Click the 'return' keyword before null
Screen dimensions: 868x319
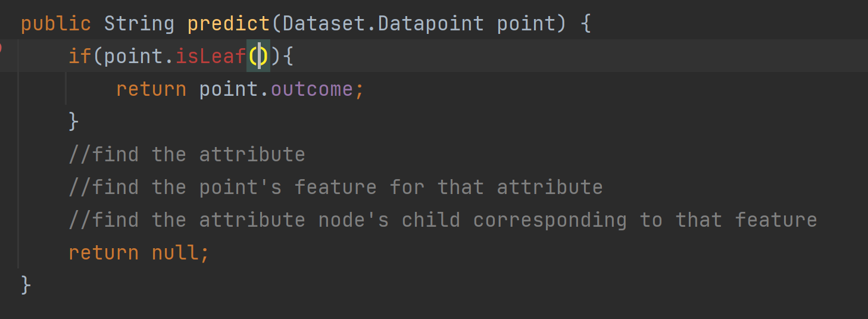click(x=104, y=253)
